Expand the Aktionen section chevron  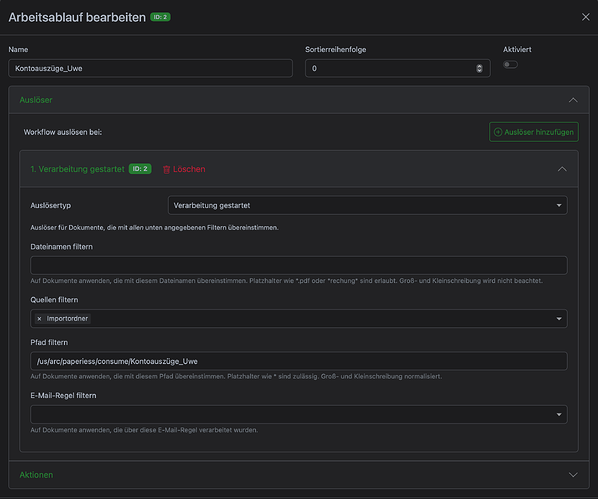[573, 475]
